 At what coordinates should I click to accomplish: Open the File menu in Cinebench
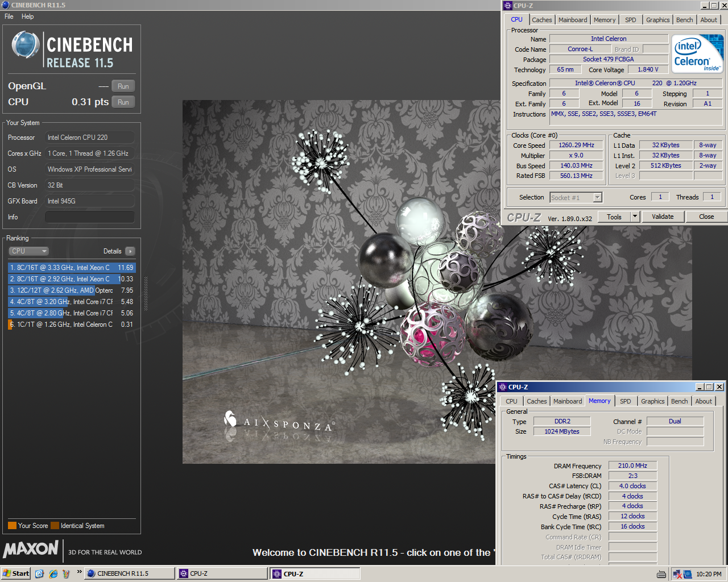(x=9, y=16)
